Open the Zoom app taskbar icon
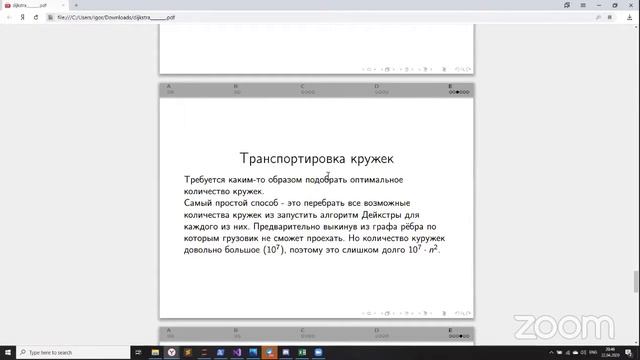 (318, 352)
